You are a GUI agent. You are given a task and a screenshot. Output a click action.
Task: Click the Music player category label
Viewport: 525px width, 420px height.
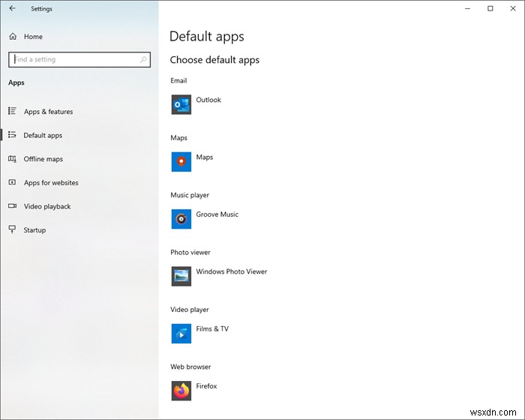point(190,195)
